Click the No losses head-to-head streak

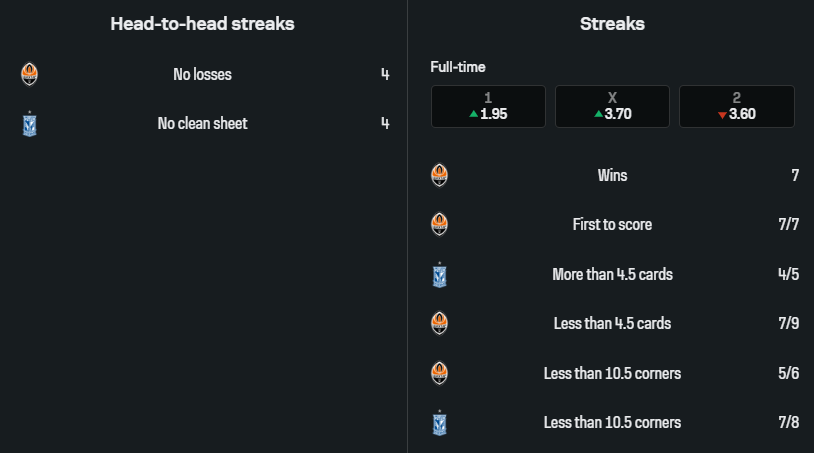coord(202,74)
